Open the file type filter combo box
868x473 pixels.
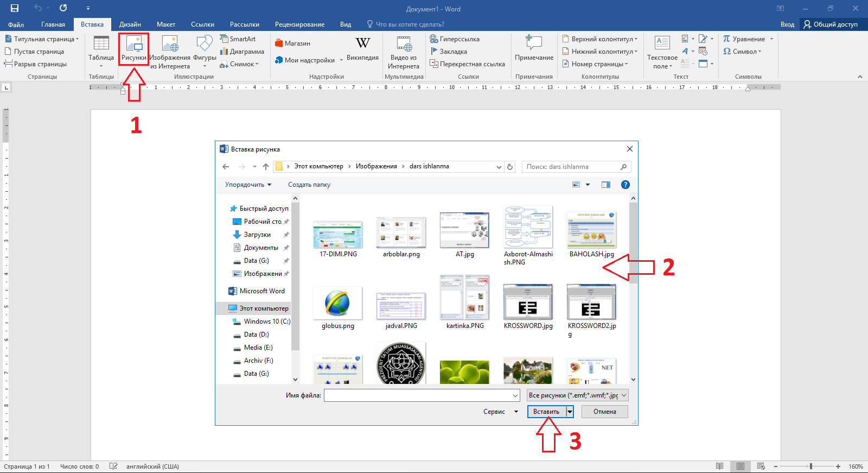(x=577, y=395)
